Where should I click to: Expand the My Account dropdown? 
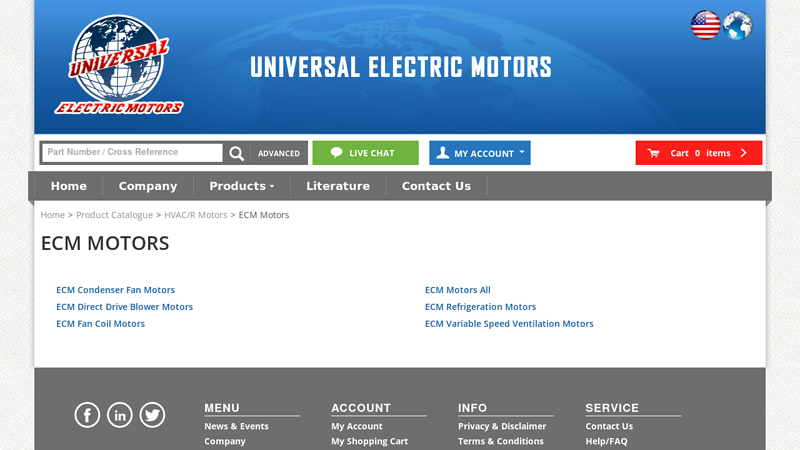[480, 153]
